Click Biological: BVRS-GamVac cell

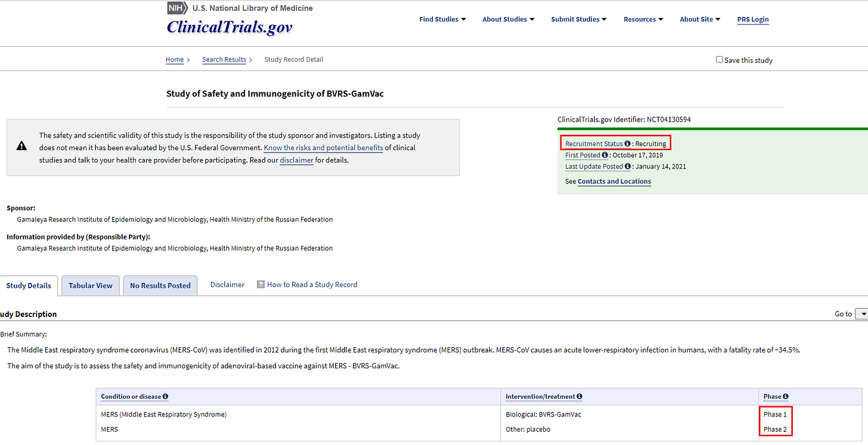[543, 415]
